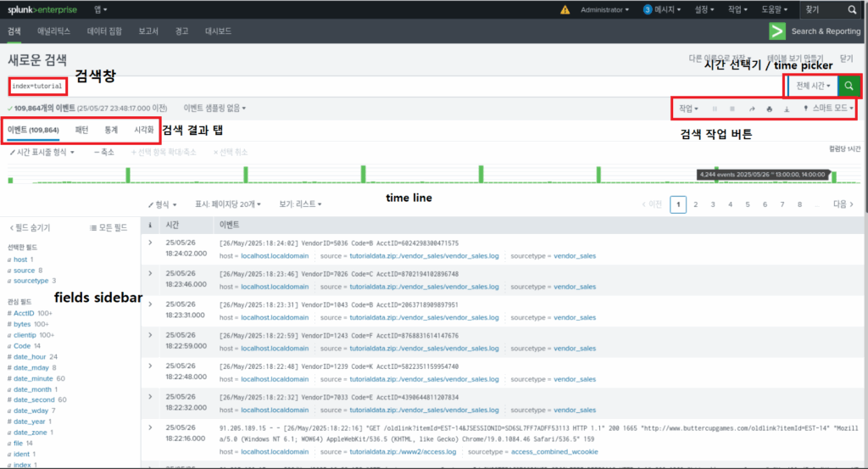
Task: Go to results page 5
Action: 748,204
